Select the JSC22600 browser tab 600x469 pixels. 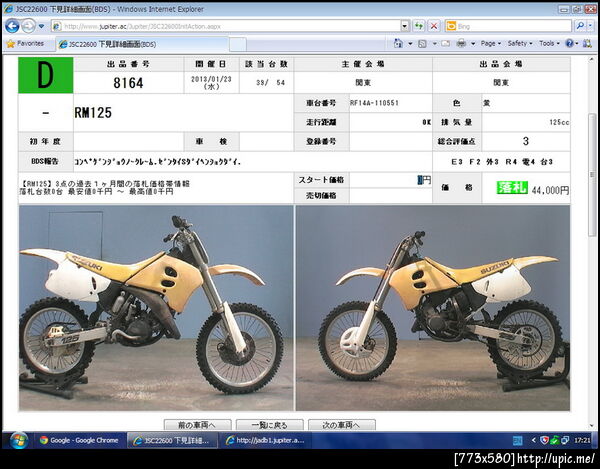pos(142,44)
